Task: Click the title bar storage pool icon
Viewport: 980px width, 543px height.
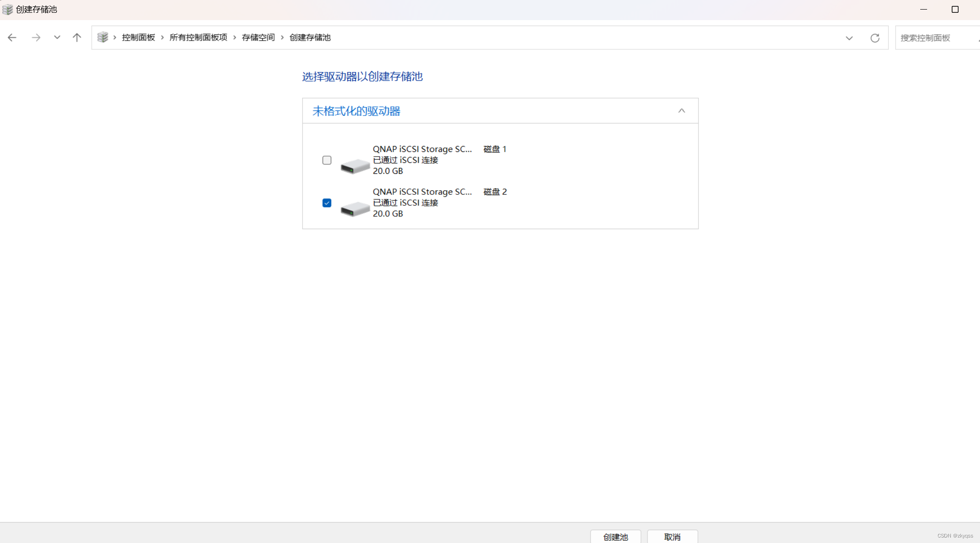Action: [x=7, y=9]
